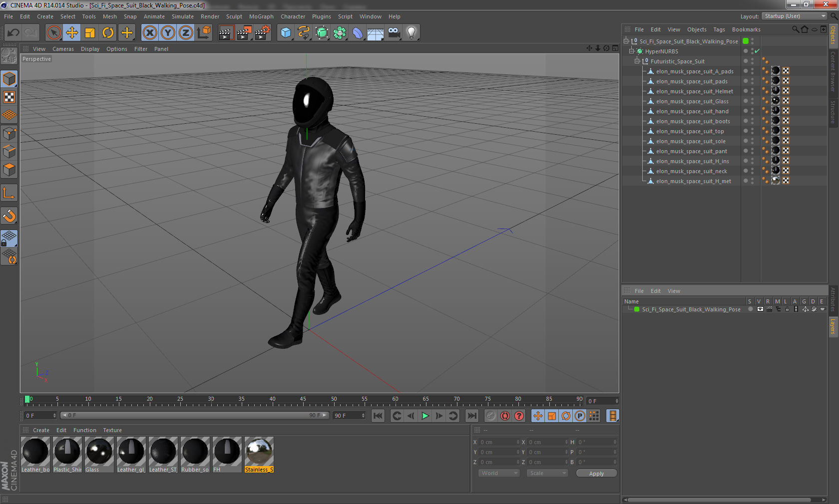Open the MoGraph menu

(x=261, y=16)
